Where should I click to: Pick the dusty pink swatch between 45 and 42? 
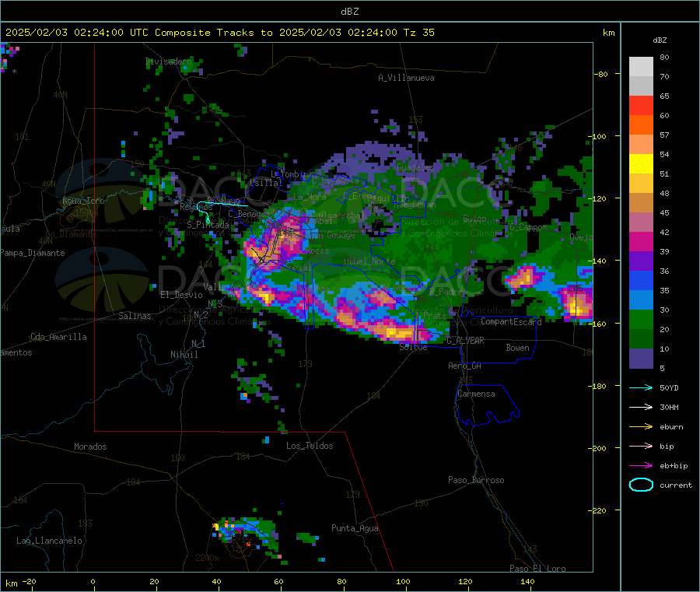point(641,222)
